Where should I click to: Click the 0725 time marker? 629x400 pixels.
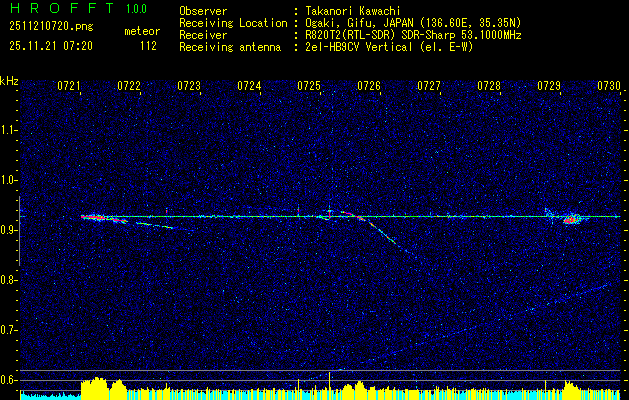(309, 86)
